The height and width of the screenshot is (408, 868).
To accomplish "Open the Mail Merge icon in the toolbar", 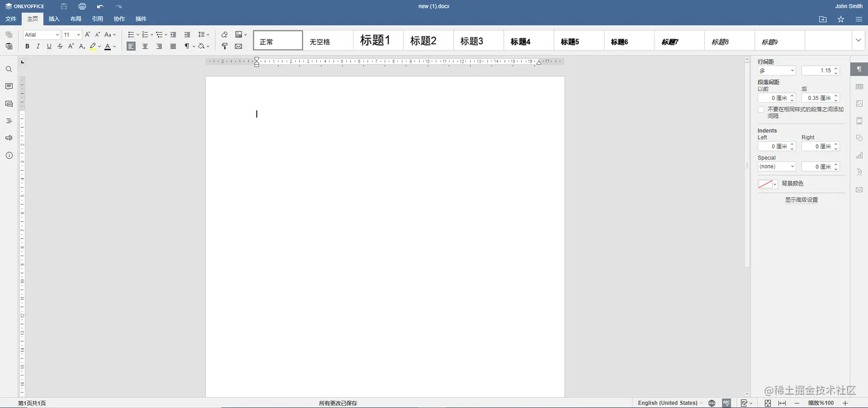I will click(x=238, y=46).
